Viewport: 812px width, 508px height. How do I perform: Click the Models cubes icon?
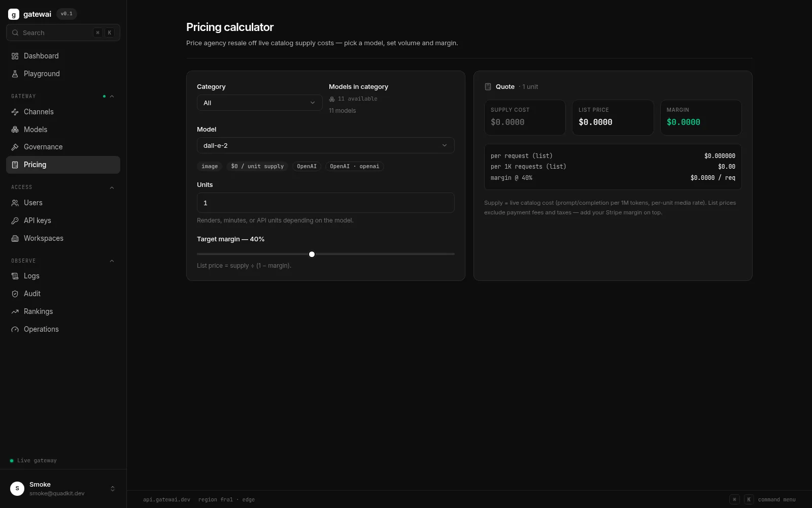click(15, 130)
